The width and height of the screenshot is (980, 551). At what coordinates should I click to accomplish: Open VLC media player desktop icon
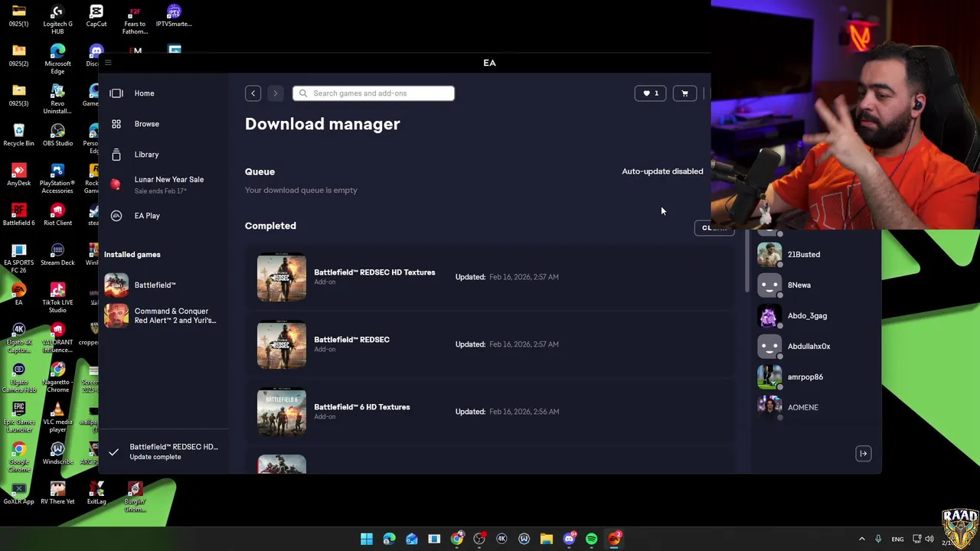click(57, 417)
